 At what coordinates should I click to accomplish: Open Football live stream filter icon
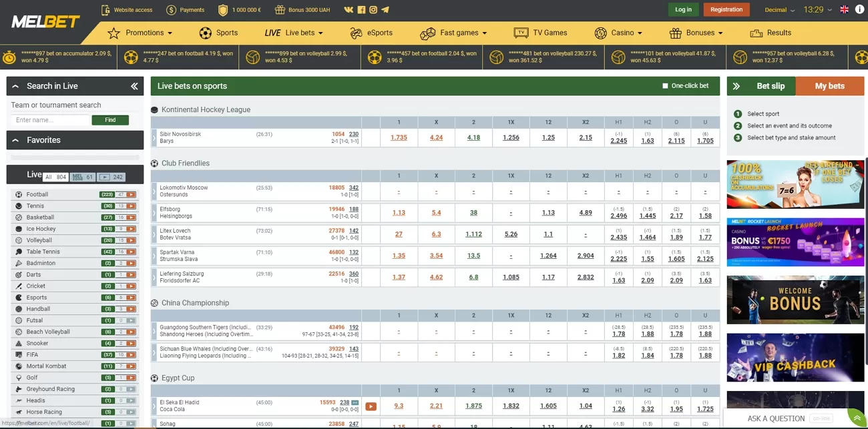click(x=131, y=195)
